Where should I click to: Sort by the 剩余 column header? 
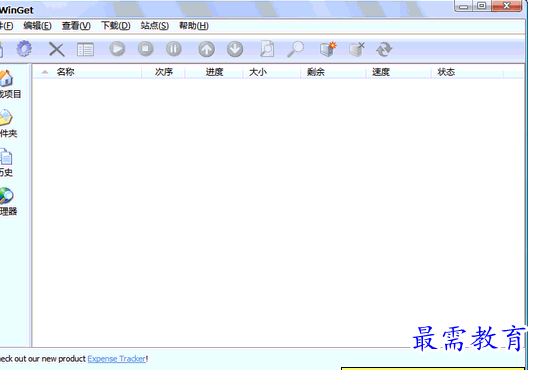pyautogui.click(x=333, y=72)
